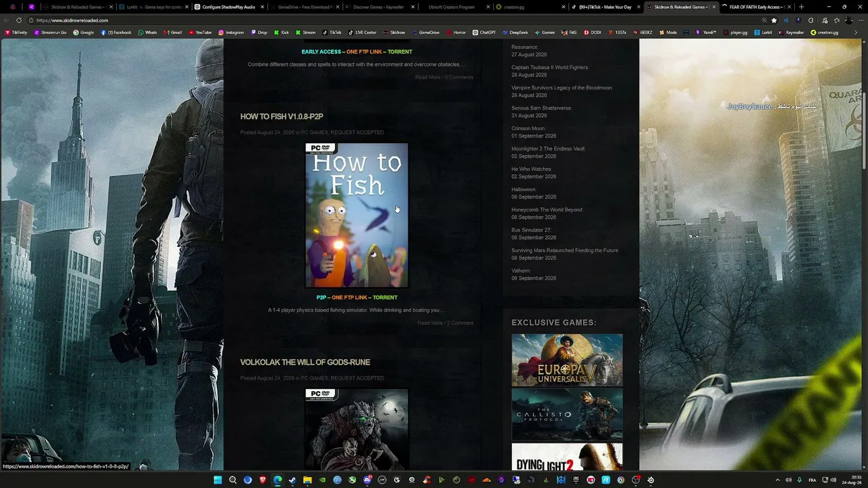Open the Crimson Moon release link
Image resolution: width=868 pixels, height=488 pixels.
[528, 129]
